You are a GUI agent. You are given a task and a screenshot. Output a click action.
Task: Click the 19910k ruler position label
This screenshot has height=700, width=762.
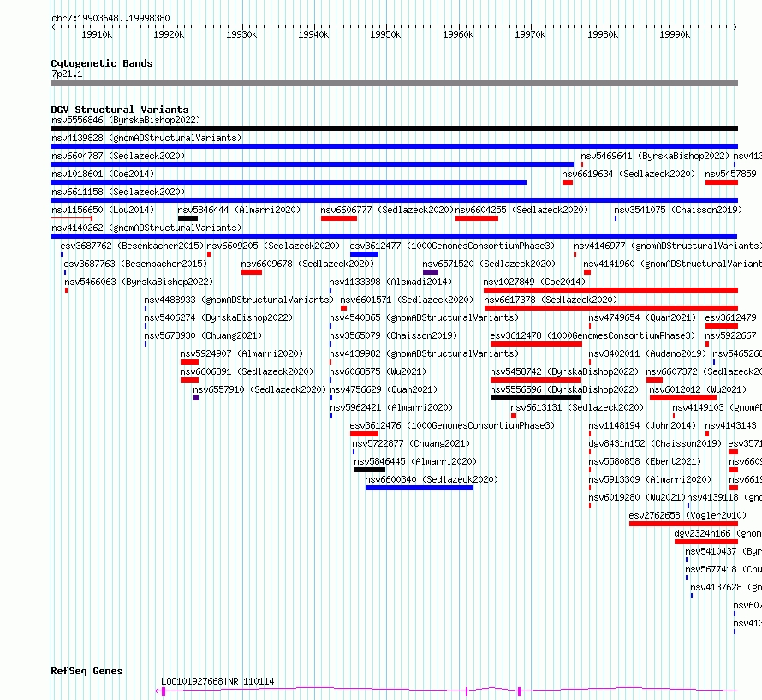tap(97, 34)
